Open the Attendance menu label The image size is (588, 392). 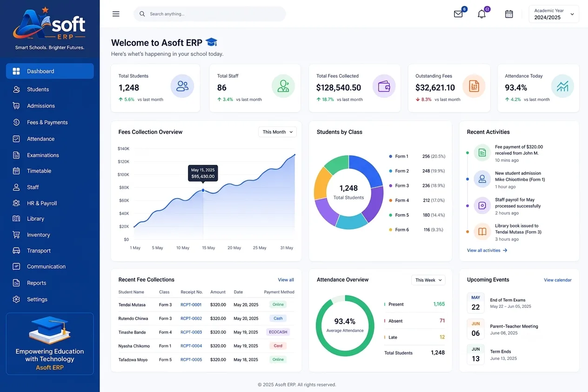[40, 139]
